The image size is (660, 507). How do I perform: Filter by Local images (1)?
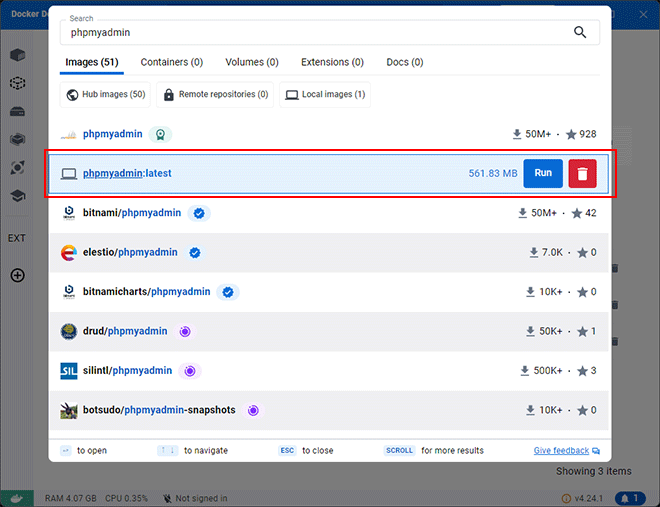pos(325,94)
